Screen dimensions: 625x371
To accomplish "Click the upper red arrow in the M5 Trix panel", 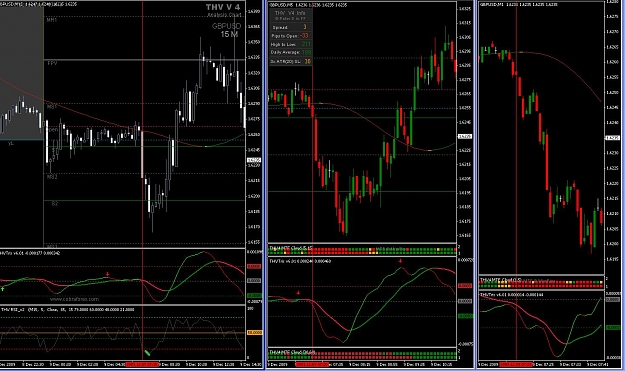I will [400, 261].
